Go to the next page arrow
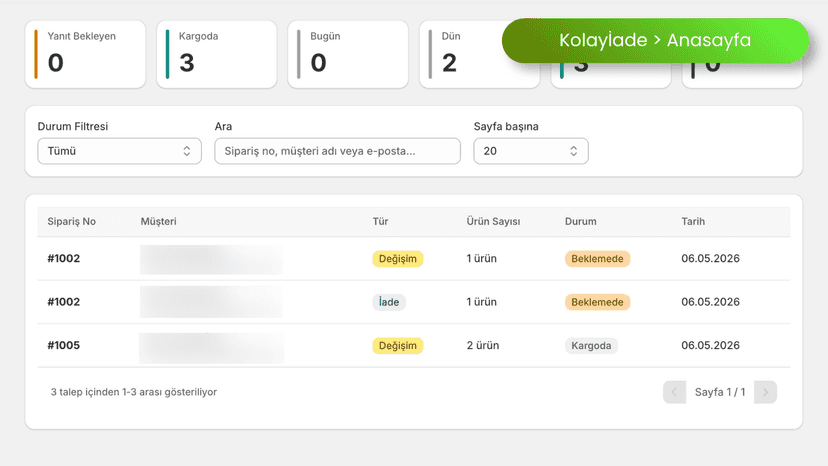The width and height of the screenshot is (828, 466). (765, 392)
